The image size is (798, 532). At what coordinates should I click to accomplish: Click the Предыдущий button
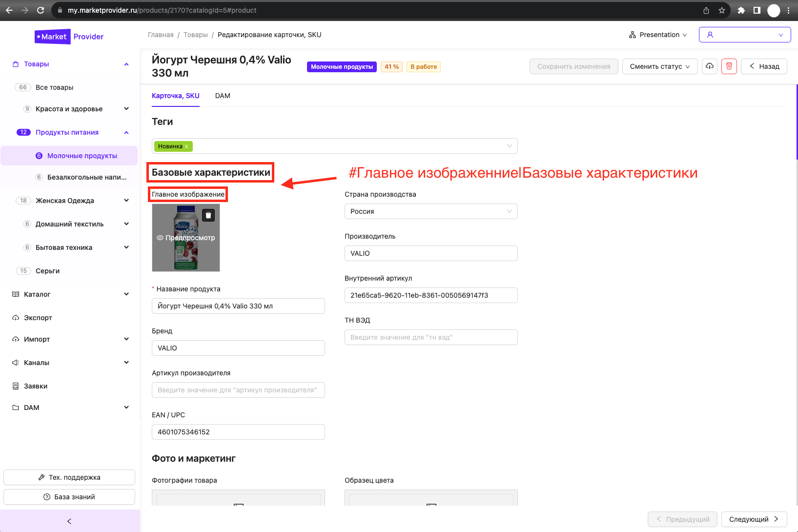point(682,519)
